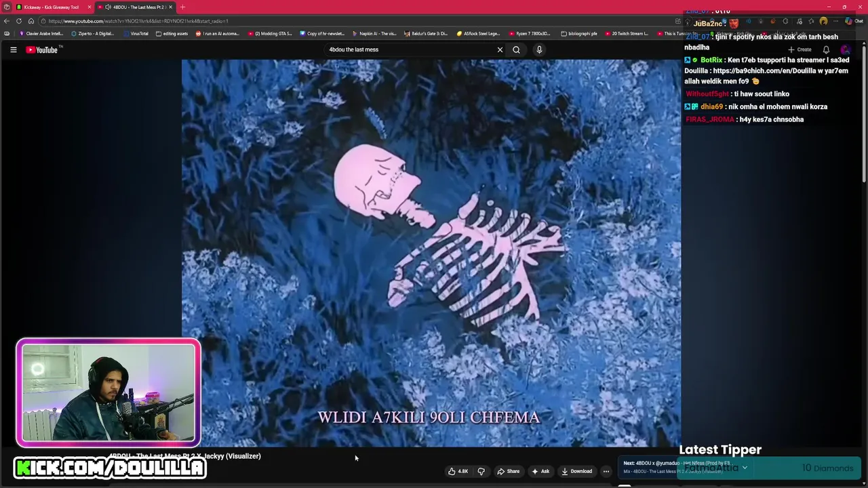This screenshot has height=488, width=868.
Task: Run search with the magnifier button
Action: pos(516,49)
